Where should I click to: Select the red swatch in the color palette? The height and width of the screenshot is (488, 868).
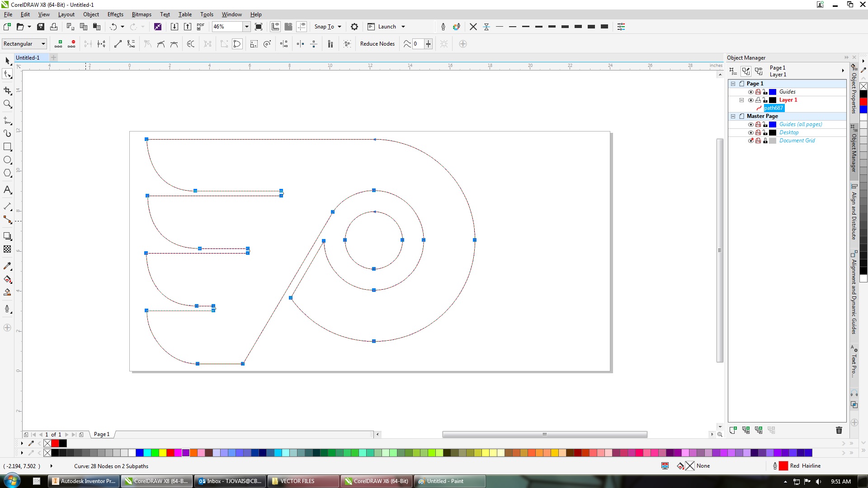(x=170, y=452)
